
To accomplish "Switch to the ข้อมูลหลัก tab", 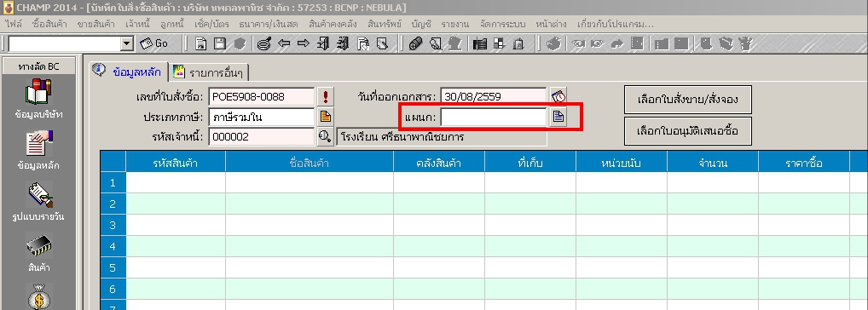I will (x=128, y=72).
